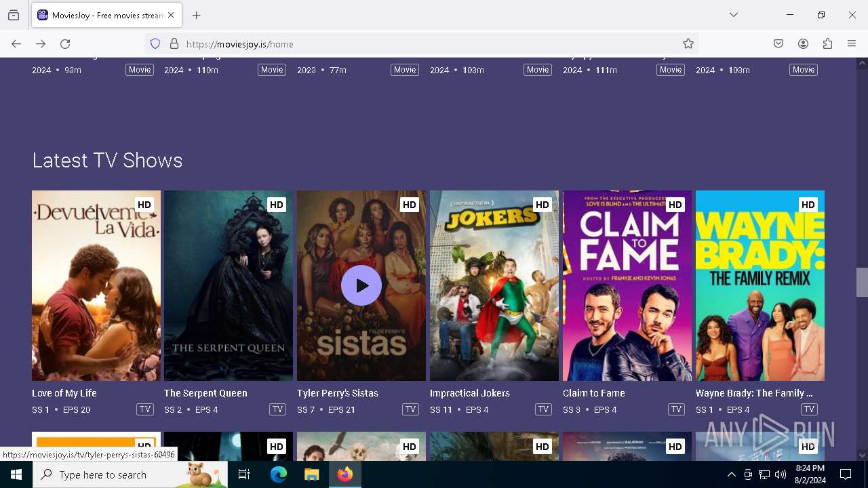This screenshot has width=868, height=488.
Task: Click SS 7 EPS 21 text
Action: (x=326, y=410)
